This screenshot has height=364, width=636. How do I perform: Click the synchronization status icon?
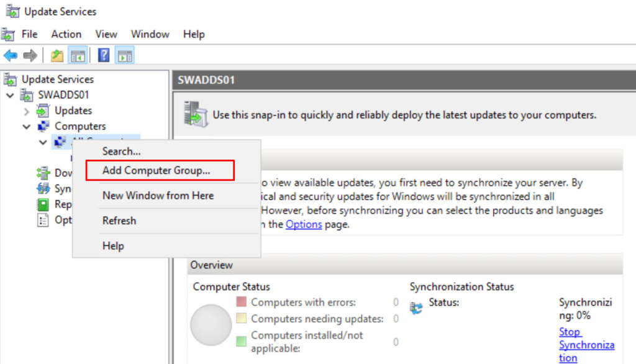[416, 308]
